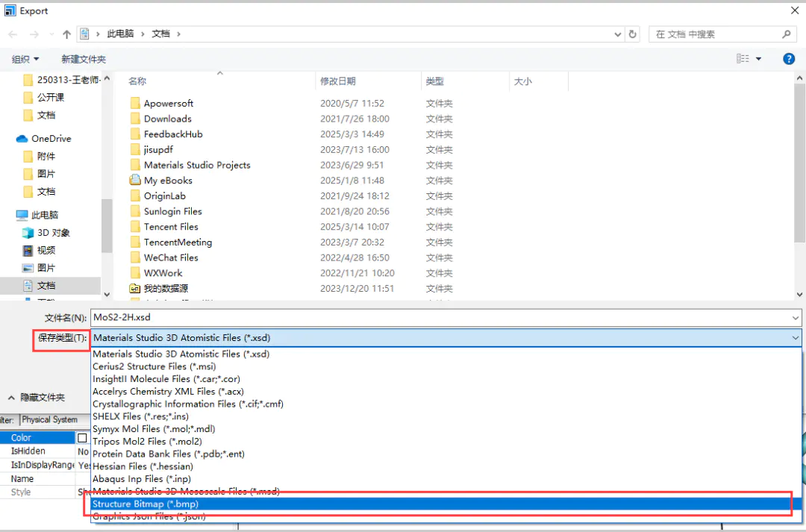
Task: Click the Materials Studio Projects folder icon
Action: 135,165
